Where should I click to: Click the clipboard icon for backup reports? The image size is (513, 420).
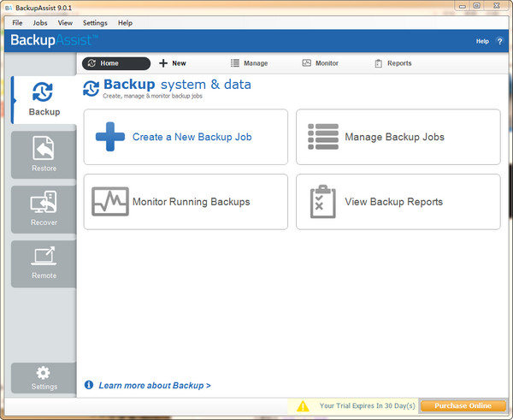(x=323, y=201)
